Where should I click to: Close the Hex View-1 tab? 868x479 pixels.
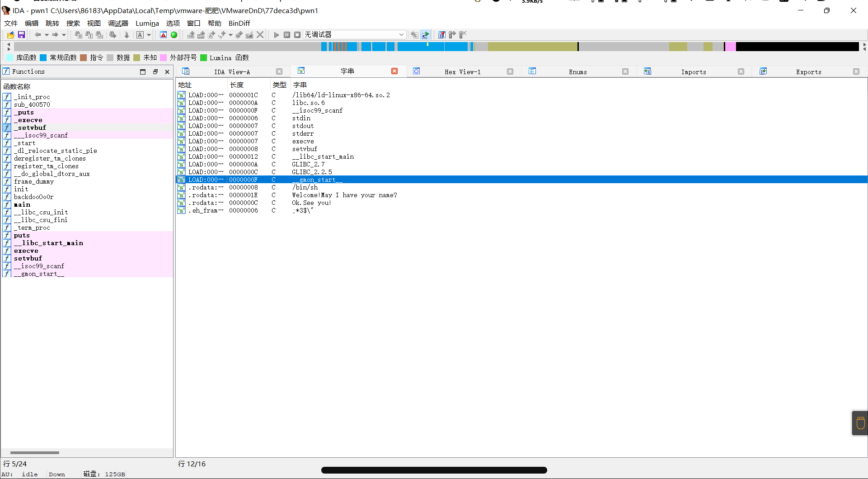(510, 71)
